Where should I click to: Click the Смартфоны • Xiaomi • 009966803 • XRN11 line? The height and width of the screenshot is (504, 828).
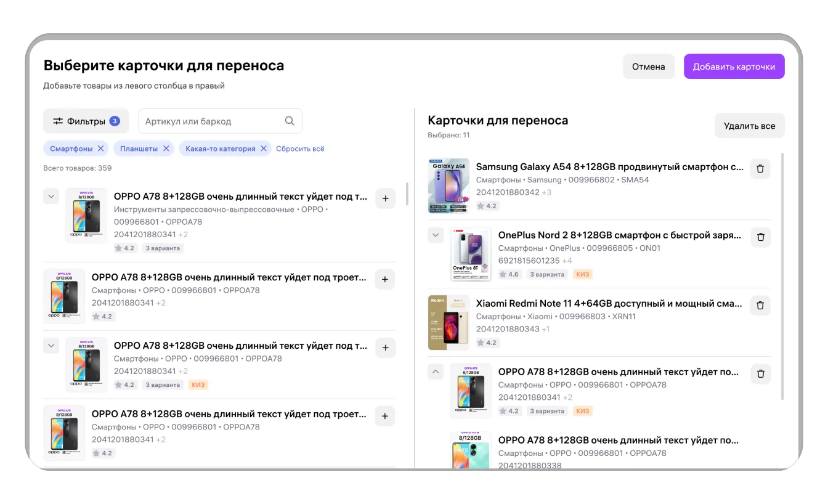coord(556,317)
